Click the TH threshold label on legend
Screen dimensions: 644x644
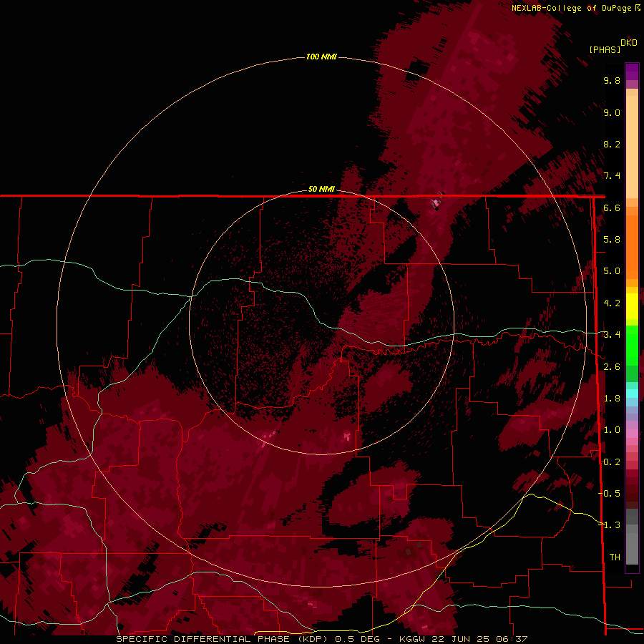[615, 557]
